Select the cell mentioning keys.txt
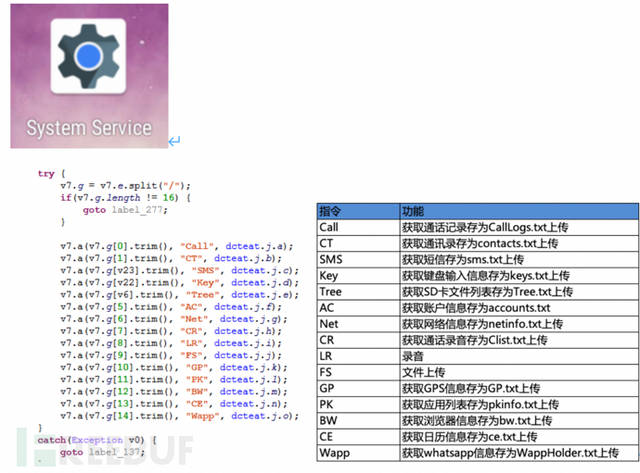This screenshot has width=640, height=473. pyautogui.click(x=519, y=275)
